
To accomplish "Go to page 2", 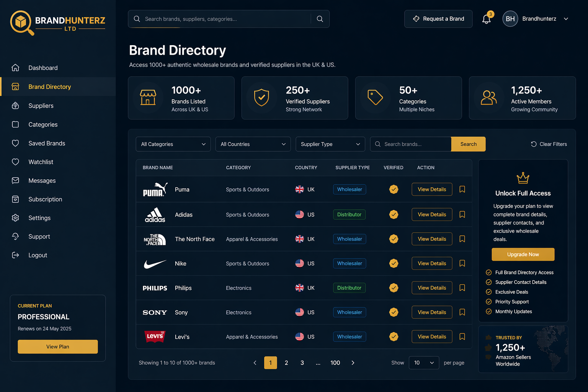I will point(286,363).
